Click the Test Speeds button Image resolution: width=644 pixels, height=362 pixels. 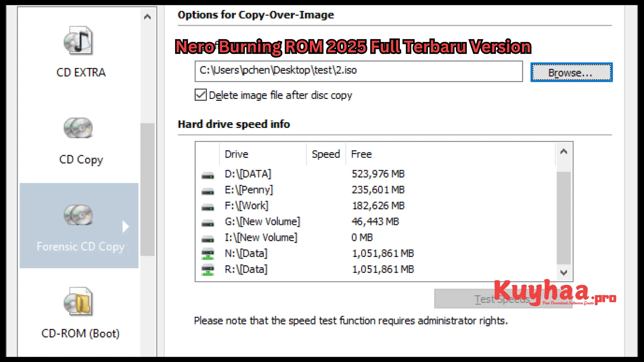pyautogui.click(x=503, y=299)
